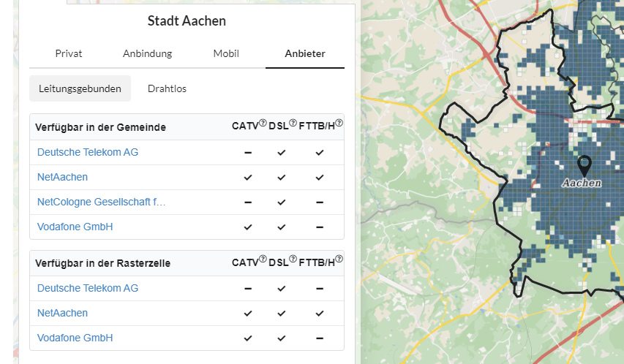
Task: Click the Aachen location pin on map
Action: pyautogui.click(x=584, y=166)
